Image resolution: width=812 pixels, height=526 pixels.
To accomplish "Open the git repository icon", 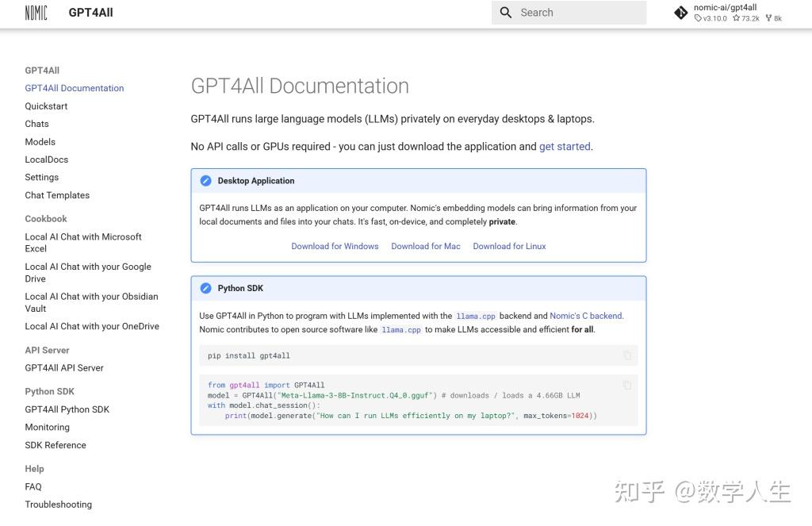I will click(680, 13).
